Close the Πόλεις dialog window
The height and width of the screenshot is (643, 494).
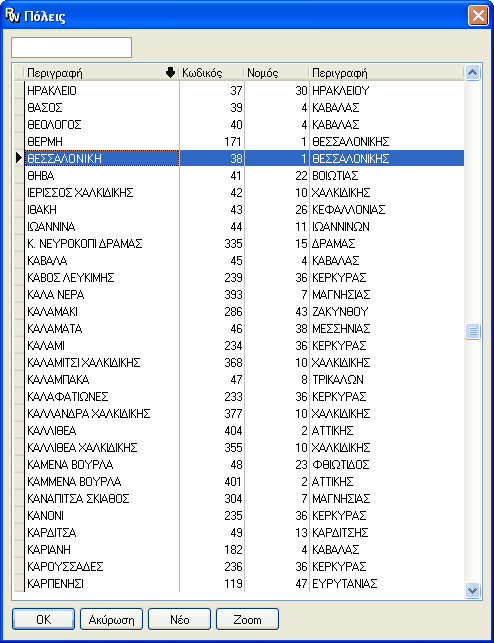click(x=478, y=16)
